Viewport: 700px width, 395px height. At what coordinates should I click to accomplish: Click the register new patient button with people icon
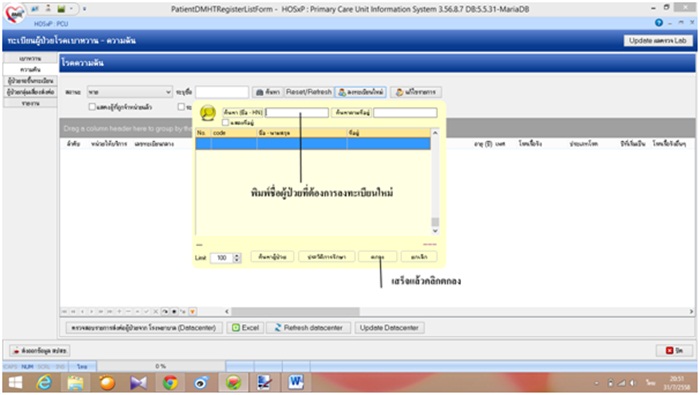[x=361, y=92]
